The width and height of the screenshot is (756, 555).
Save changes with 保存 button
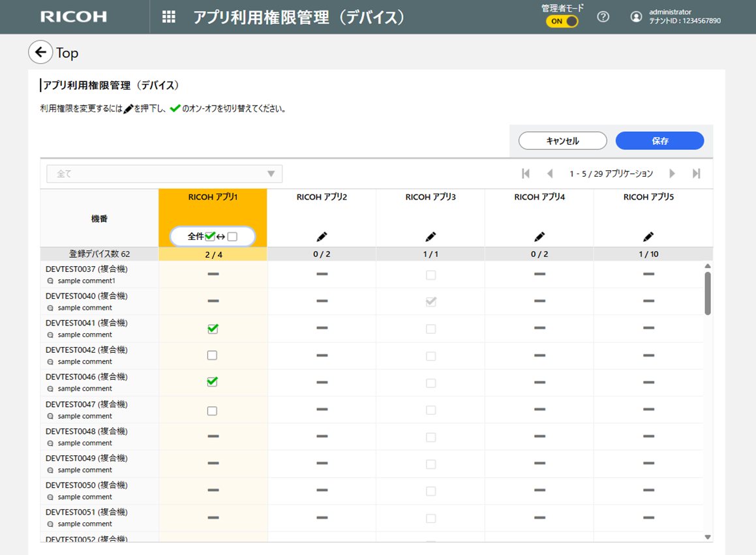pos(660,141)
